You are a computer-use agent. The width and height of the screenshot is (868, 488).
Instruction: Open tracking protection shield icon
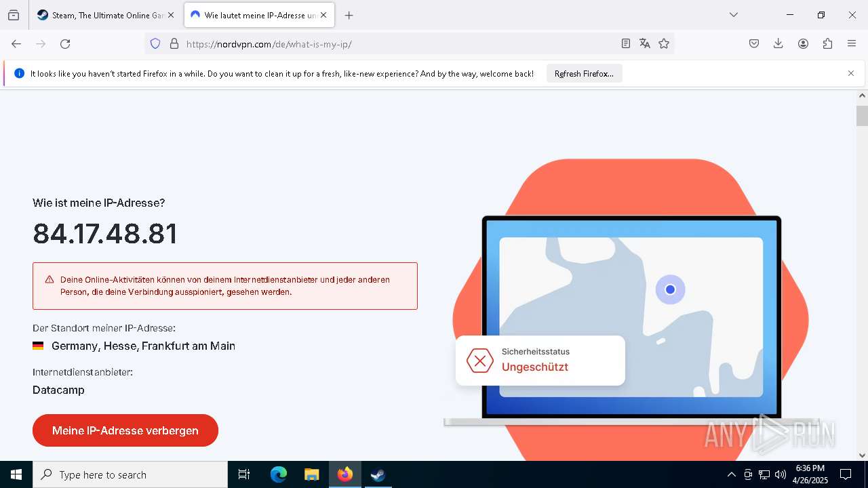point(155,43)
